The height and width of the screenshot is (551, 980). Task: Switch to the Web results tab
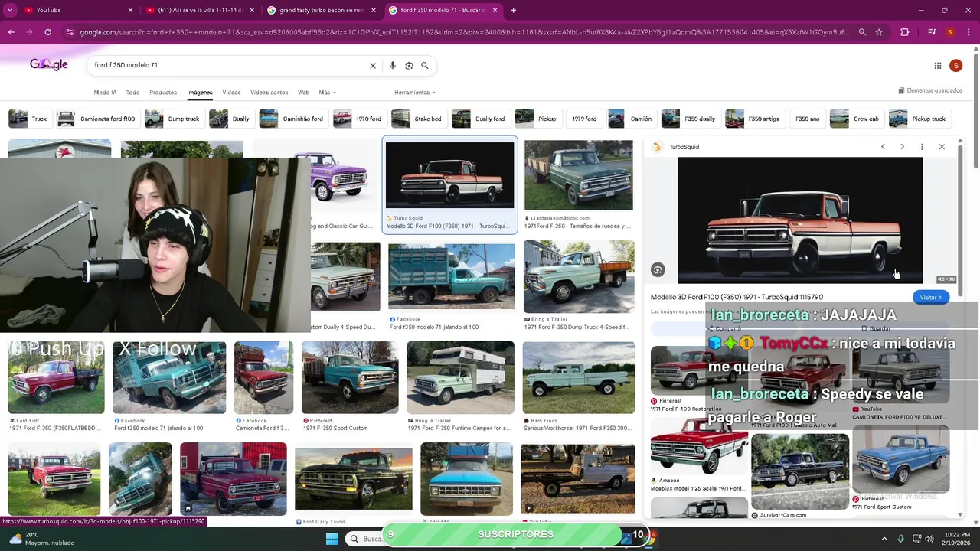click(303, 93)
